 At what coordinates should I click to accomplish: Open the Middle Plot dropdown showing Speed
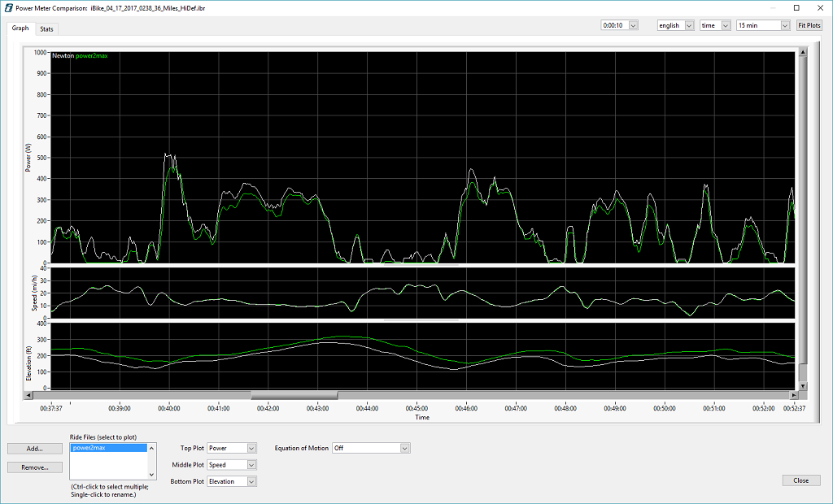click(x=231, y=465)
